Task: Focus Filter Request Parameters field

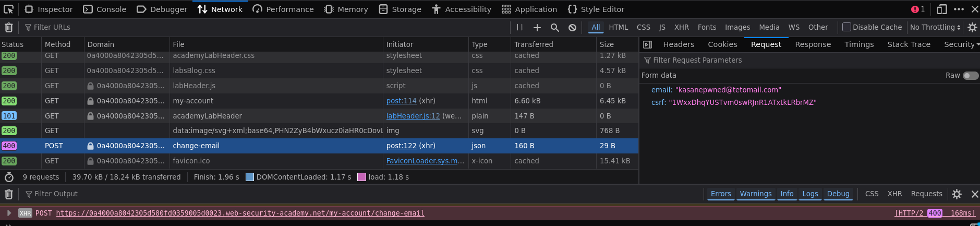Action: pos(809,60)
